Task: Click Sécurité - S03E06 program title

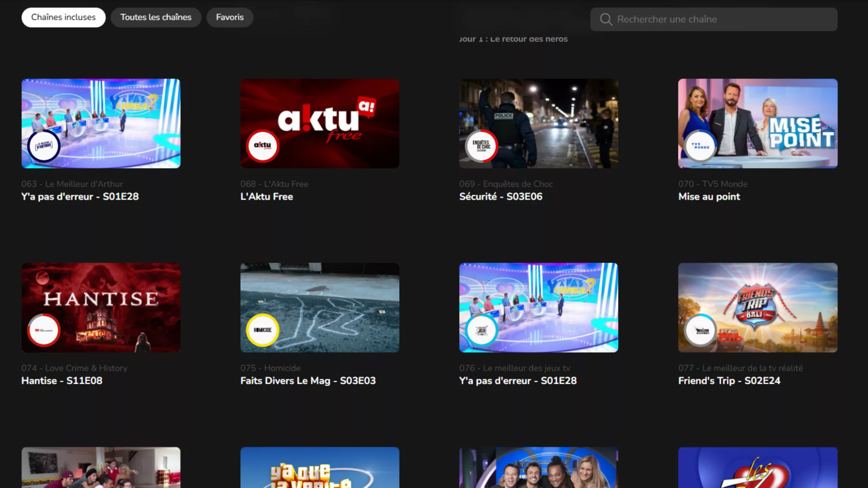Action: [x=501, y=197]
